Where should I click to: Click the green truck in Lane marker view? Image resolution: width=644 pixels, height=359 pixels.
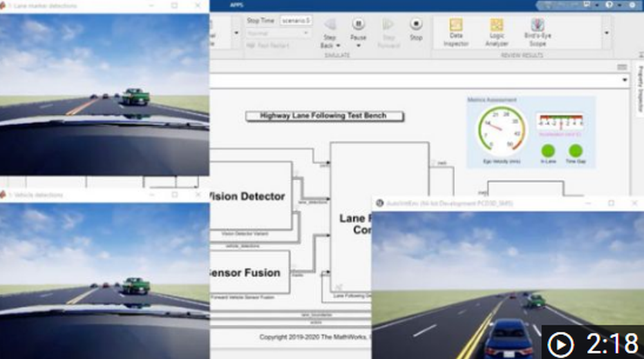(x=135, y=97)
